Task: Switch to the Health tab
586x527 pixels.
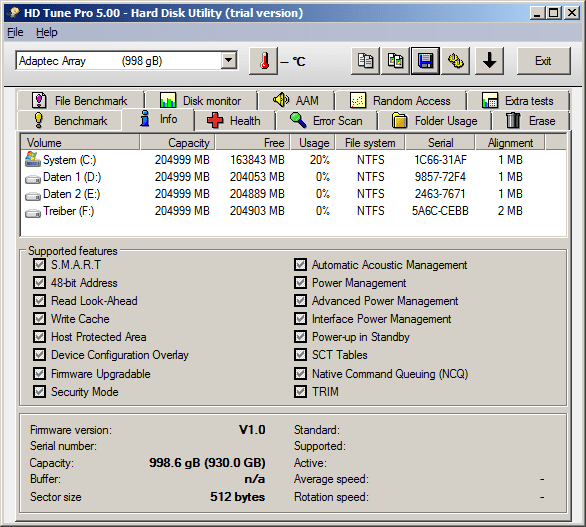Action: click(x=234, y=121)
